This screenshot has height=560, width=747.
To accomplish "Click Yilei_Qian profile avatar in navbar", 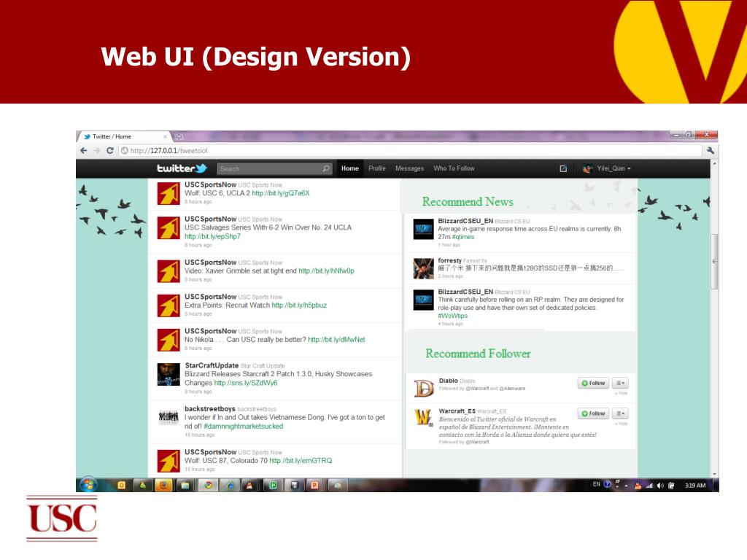I will (587, 168).
